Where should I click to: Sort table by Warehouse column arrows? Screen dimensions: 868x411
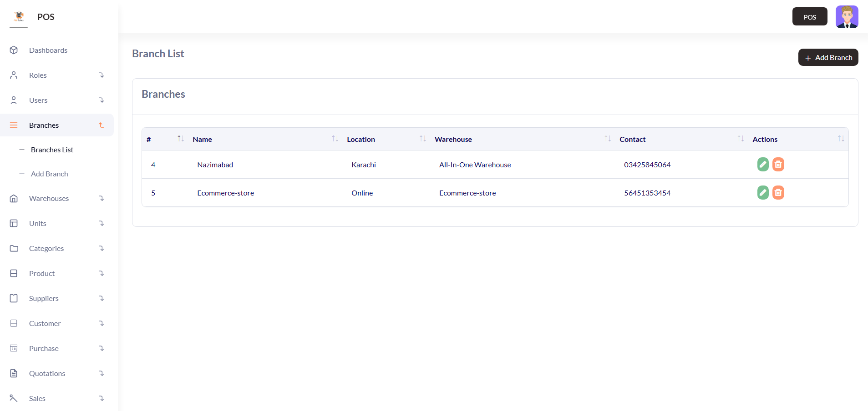coord(607,139)
